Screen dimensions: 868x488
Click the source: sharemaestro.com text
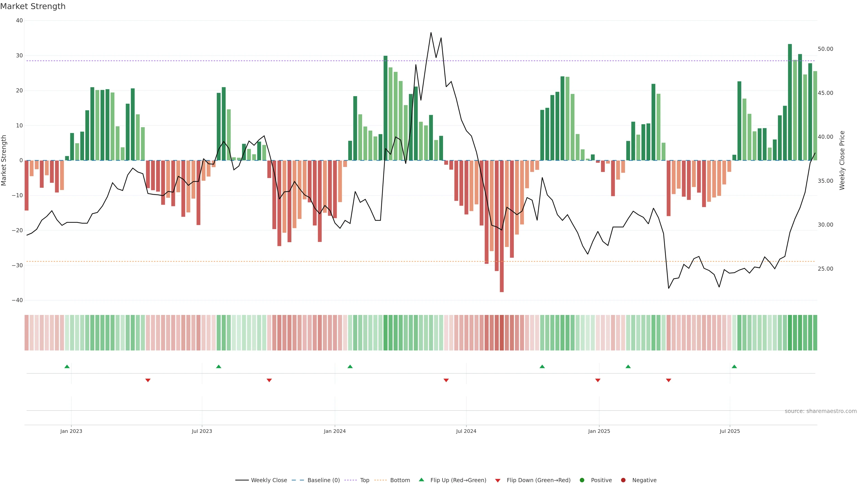pos(821,411)
